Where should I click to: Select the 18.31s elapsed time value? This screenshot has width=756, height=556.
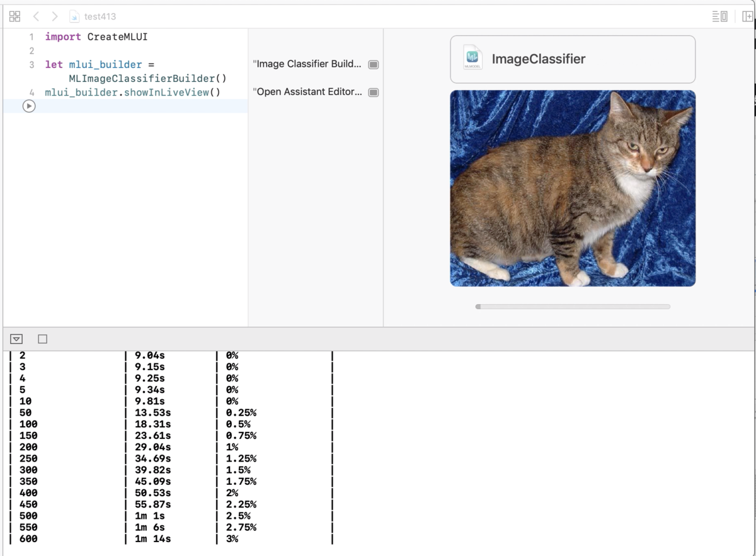(152, 424)
